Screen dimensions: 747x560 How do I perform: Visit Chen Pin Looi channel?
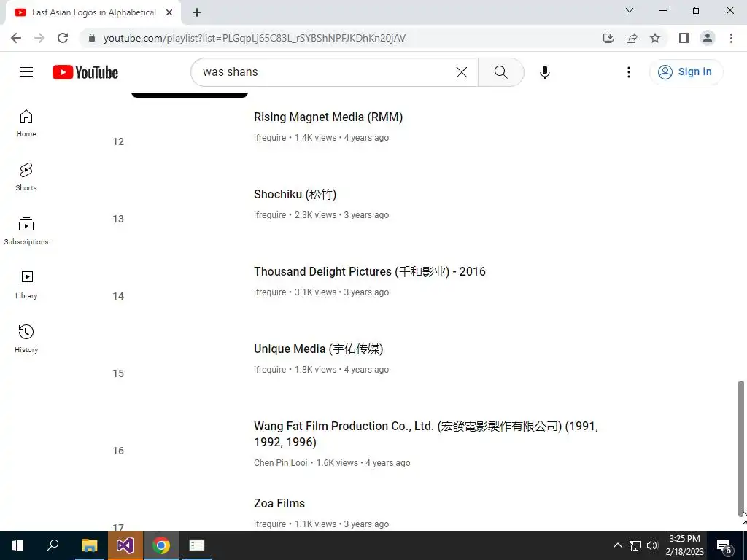(281, 463)
